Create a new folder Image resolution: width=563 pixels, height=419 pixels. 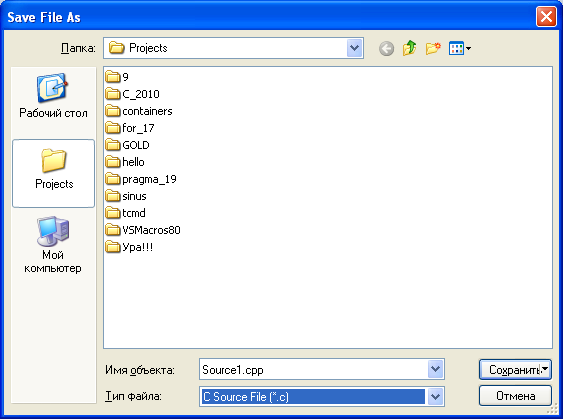click(433, 48)
